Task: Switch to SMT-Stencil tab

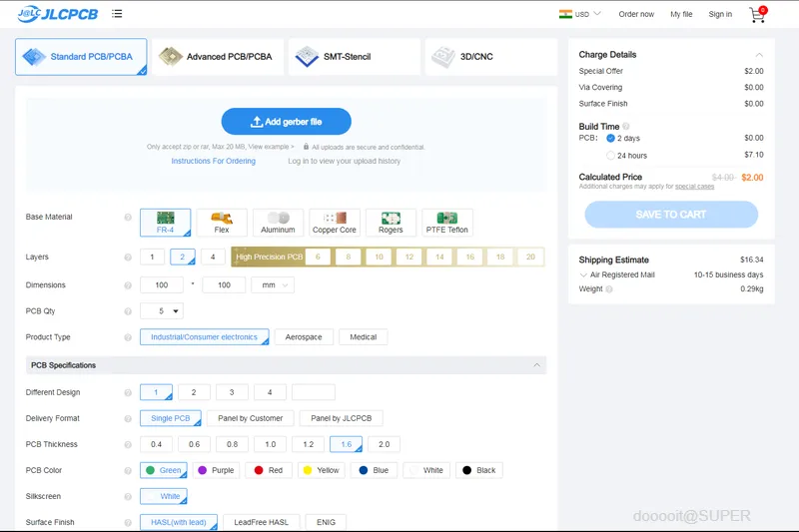Action: 355,57
